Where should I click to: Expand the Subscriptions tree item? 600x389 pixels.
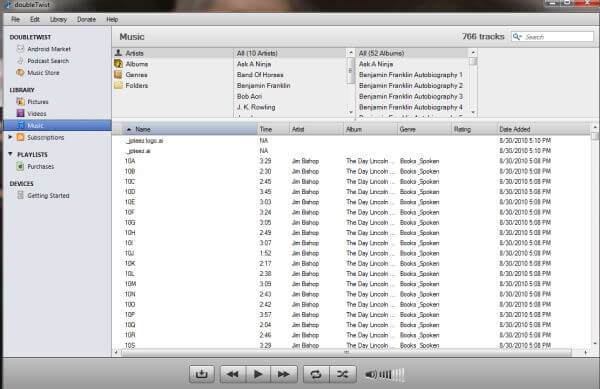point(10,137)
